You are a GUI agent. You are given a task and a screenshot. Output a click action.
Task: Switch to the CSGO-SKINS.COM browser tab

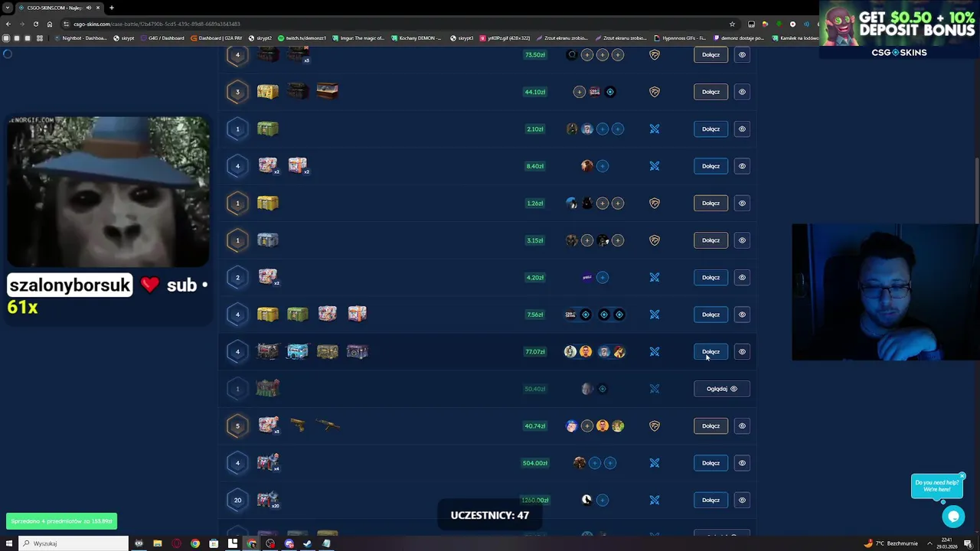(60, 8)
